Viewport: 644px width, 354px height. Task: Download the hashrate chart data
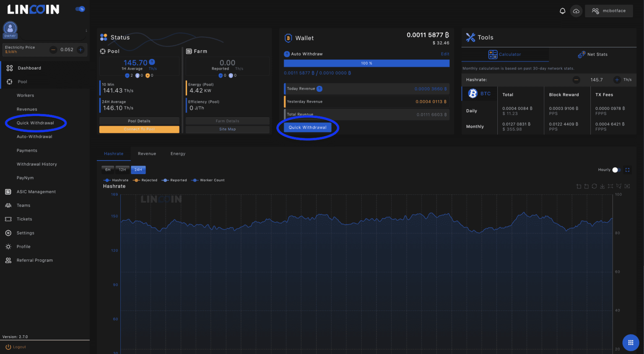(602, 186)
